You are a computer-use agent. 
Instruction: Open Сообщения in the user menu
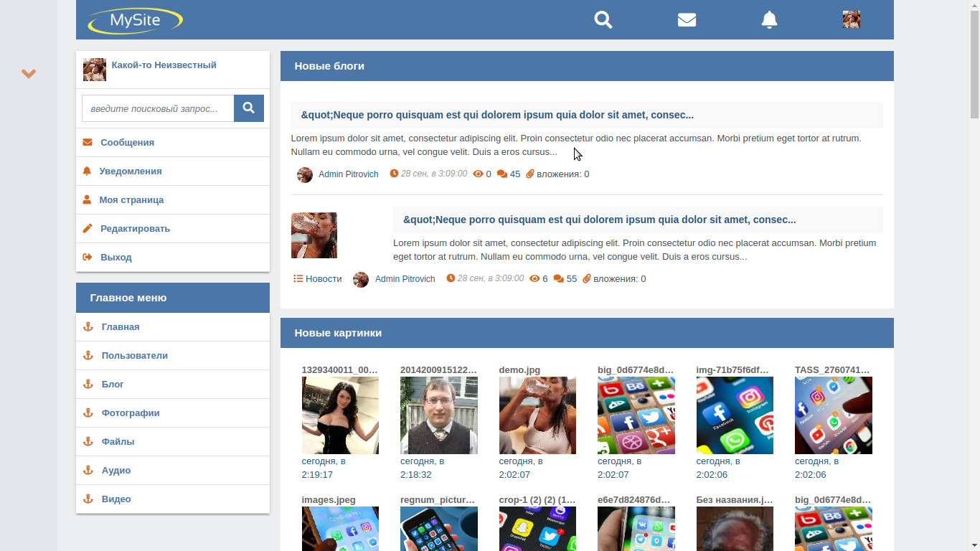pos(173,143)
